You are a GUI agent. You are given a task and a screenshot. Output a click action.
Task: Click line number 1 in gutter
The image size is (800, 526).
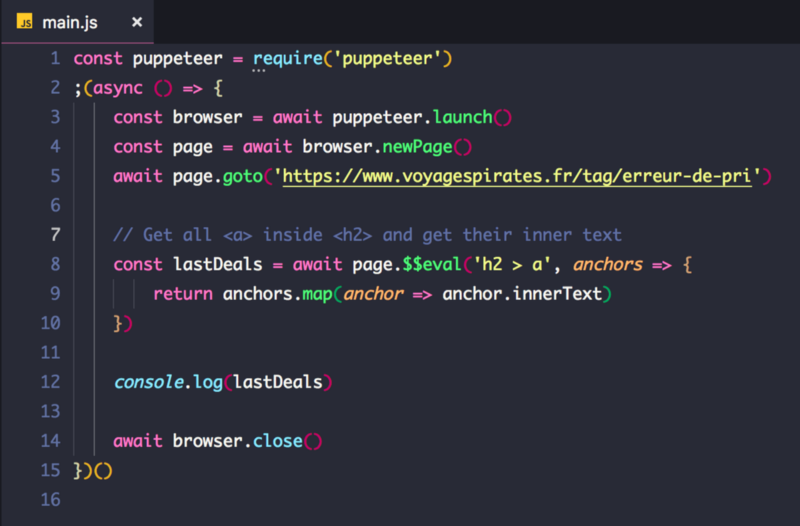[x=55, y=59]
